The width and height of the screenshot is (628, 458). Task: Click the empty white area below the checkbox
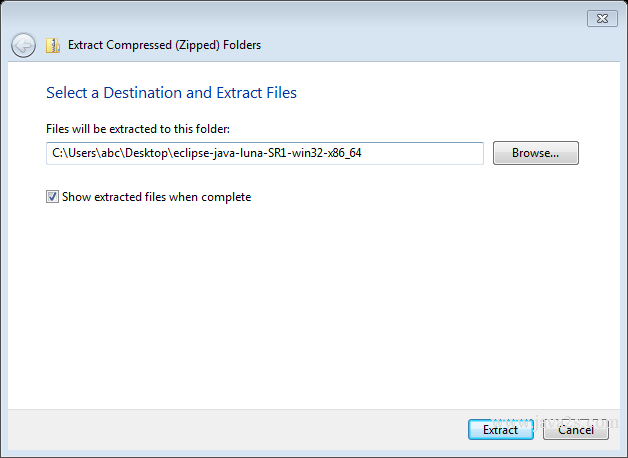pos(314,304)
